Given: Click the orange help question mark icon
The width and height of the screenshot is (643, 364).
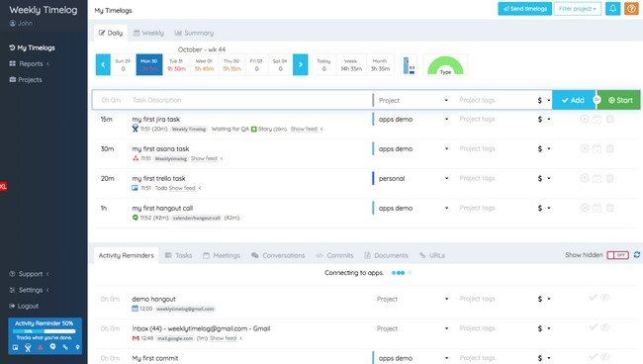Looking at the screenshot, I should pyautogui.click(x=631, y=9).
